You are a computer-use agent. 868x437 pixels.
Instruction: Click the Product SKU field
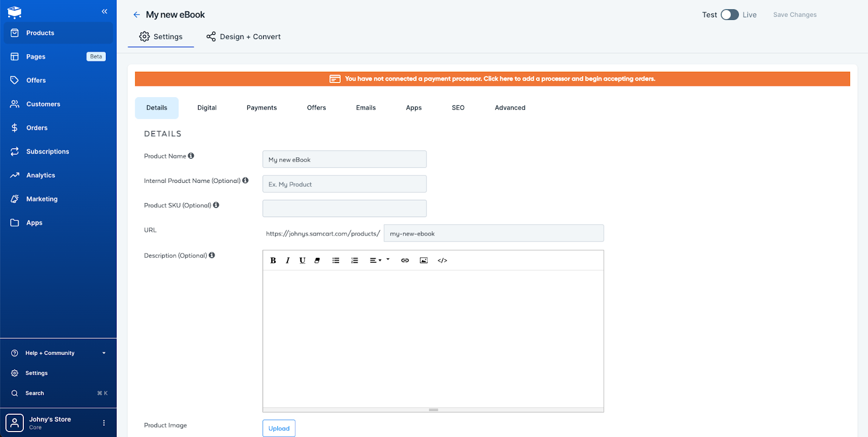coord(344,208)
